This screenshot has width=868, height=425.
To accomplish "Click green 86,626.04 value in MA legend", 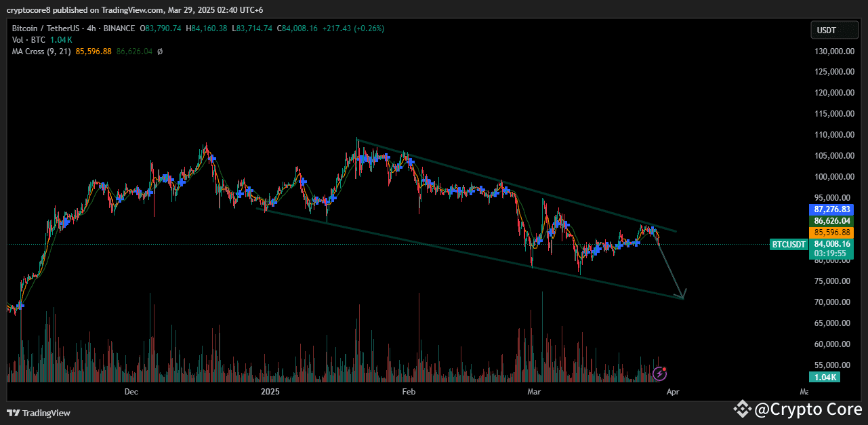I will [x=136, y=51].
